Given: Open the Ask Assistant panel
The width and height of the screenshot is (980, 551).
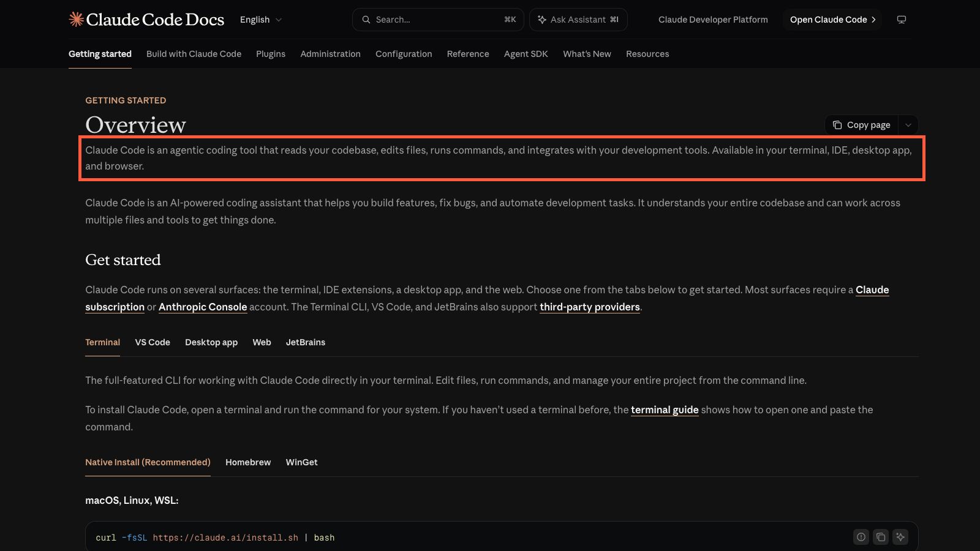Looking at the screenshot, I should (578, 20).
